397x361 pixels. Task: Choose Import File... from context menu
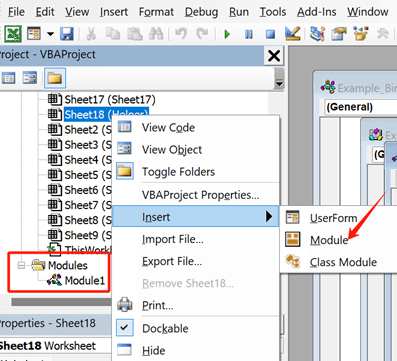point(196,239)
